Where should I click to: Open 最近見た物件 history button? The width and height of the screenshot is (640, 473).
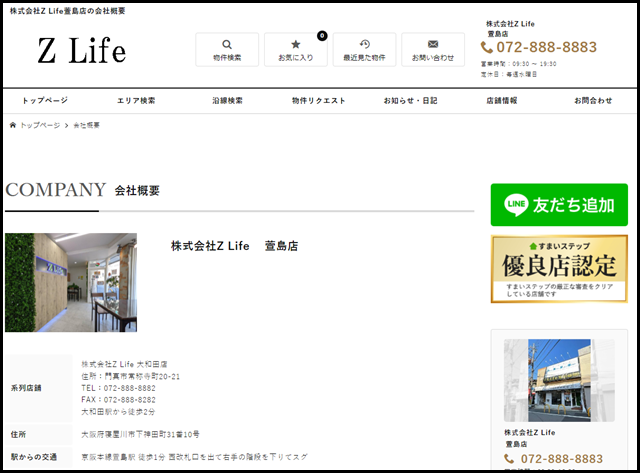pos(364,49)
